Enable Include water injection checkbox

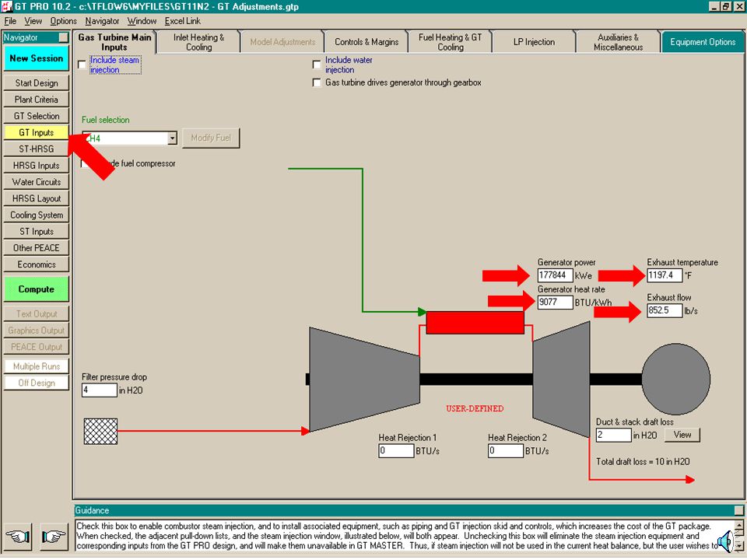317,65
